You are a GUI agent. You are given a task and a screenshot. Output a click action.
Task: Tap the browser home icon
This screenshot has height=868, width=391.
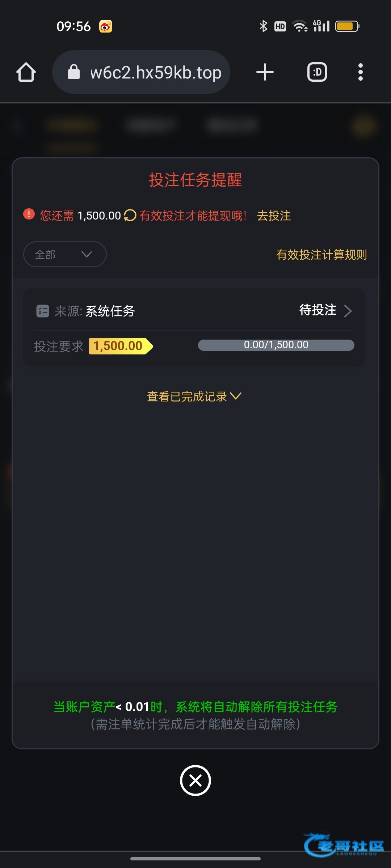(26, 72)
